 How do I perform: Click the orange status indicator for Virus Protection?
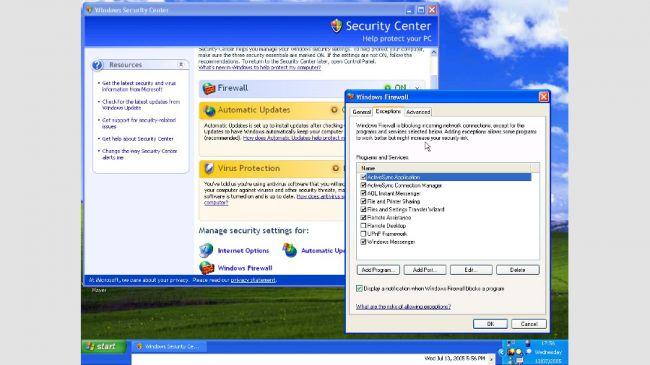coord(335,168)
